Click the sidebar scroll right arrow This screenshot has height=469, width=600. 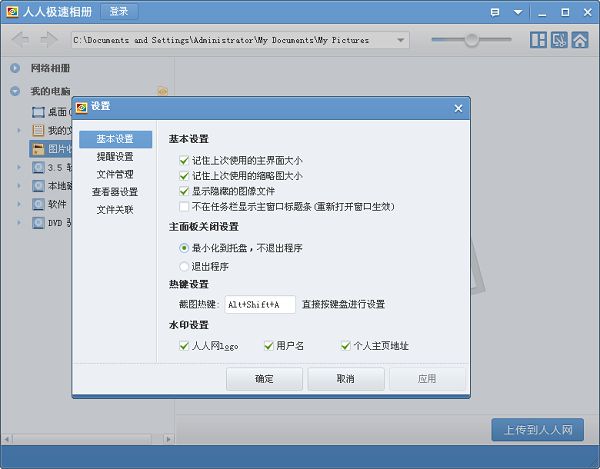168,439
